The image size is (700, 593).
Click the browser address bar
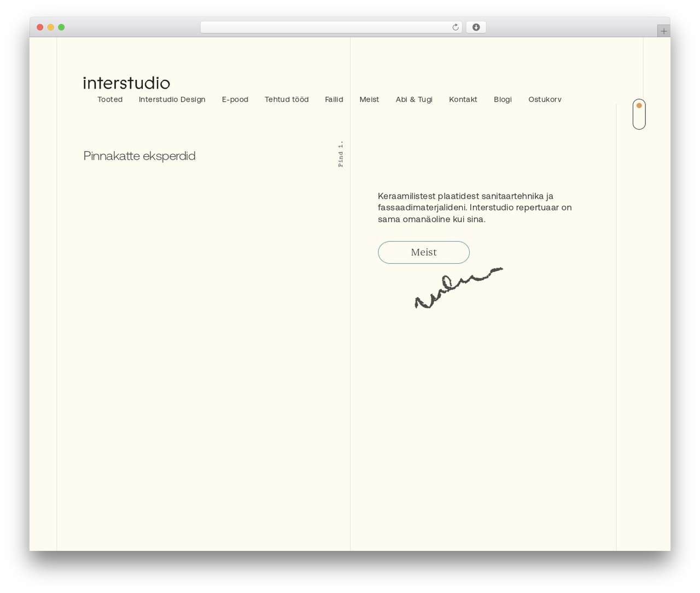pos(331,27)
